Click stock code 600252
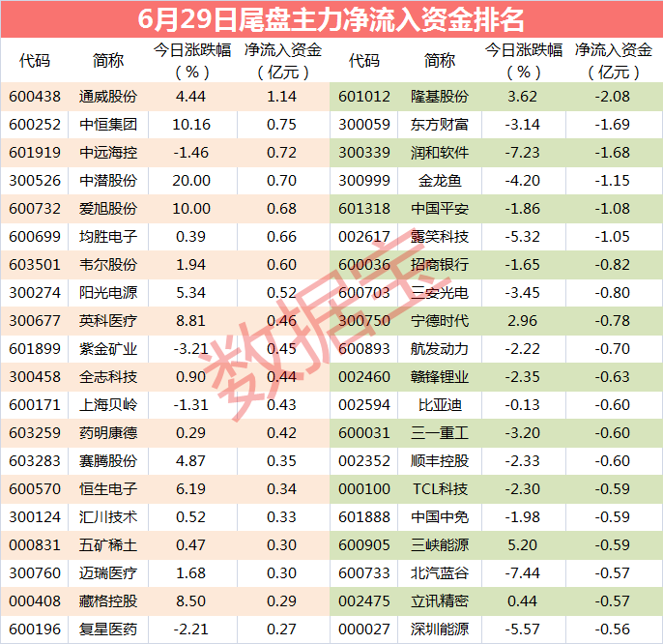Image resolution: width=663 pixels, height=644 pixels. (x=35, y=125)
